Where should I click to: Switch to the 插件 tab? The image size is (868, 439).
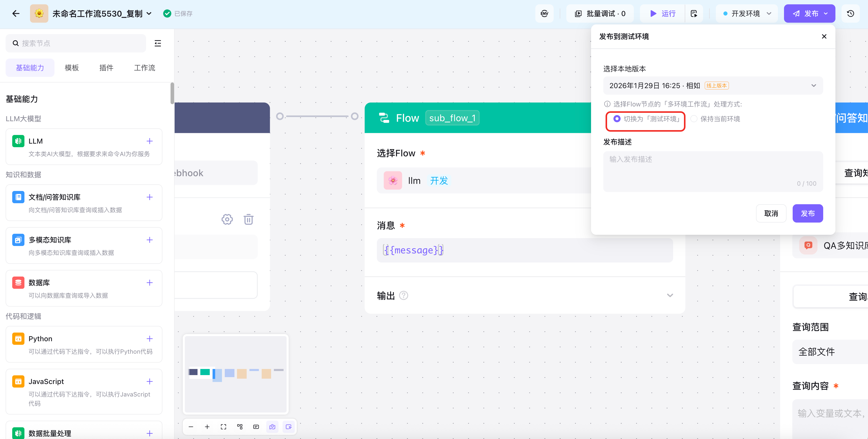tap(106, 68)
